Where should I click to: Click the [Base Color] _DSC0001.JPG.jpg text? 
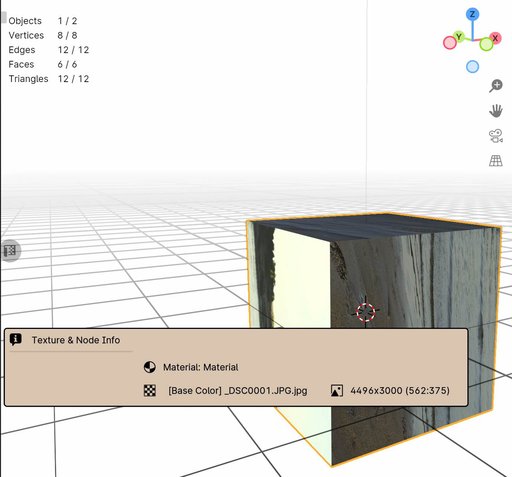238,391
